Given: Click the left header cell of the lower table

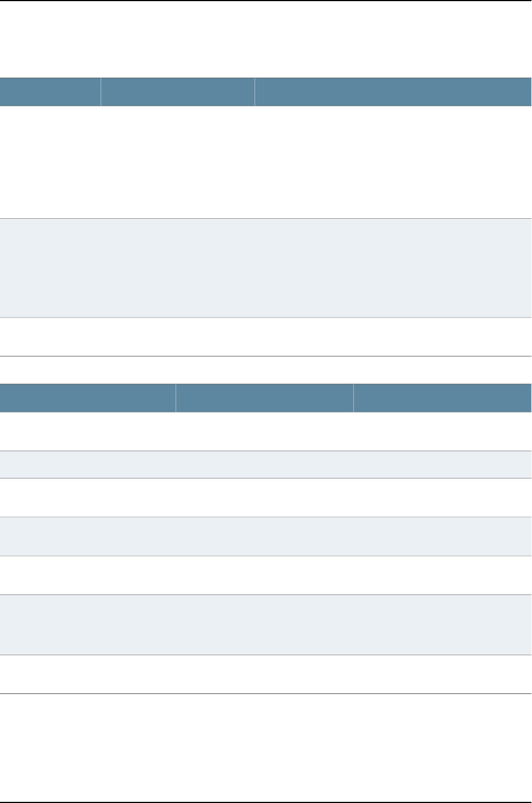Looking at the screenshot, I should (x=87, y=398).
